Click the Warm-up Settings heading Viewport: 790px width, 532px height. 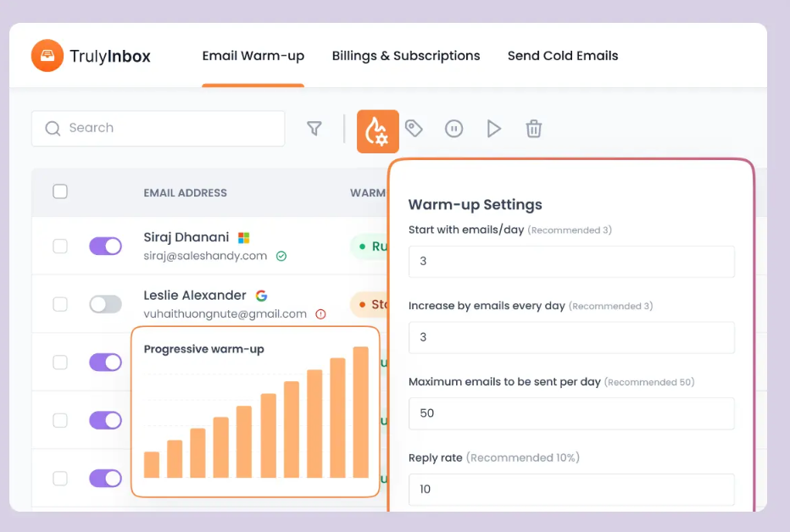476,205
